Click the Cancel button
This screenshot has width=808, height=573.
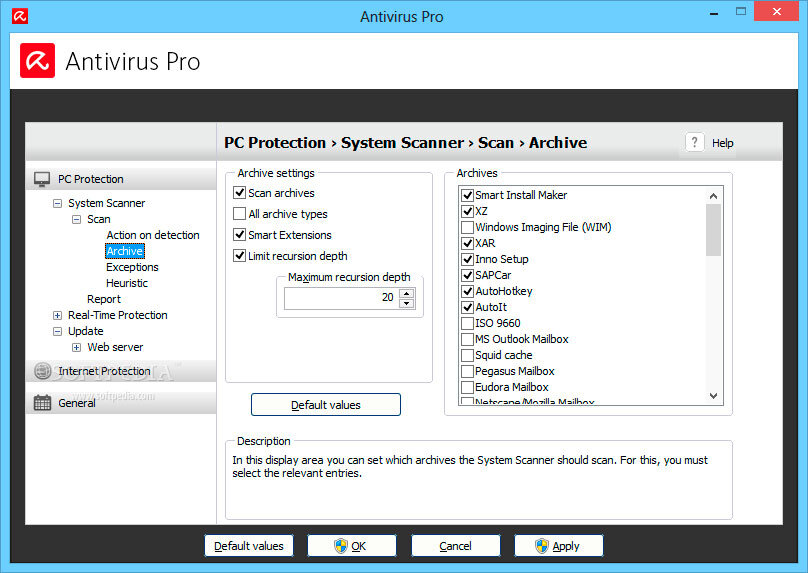456,546
